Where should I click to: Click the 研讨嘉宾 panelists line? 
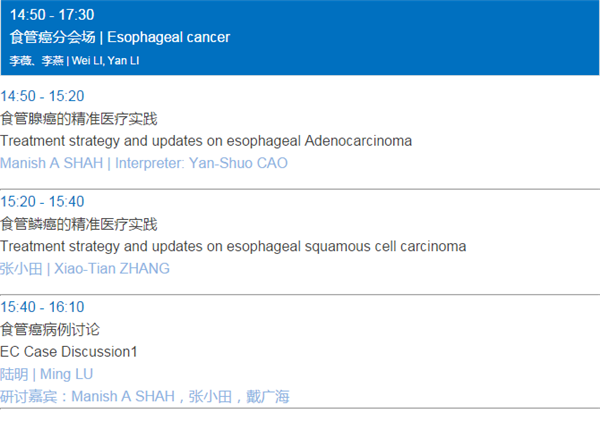[x=145, y=396]
